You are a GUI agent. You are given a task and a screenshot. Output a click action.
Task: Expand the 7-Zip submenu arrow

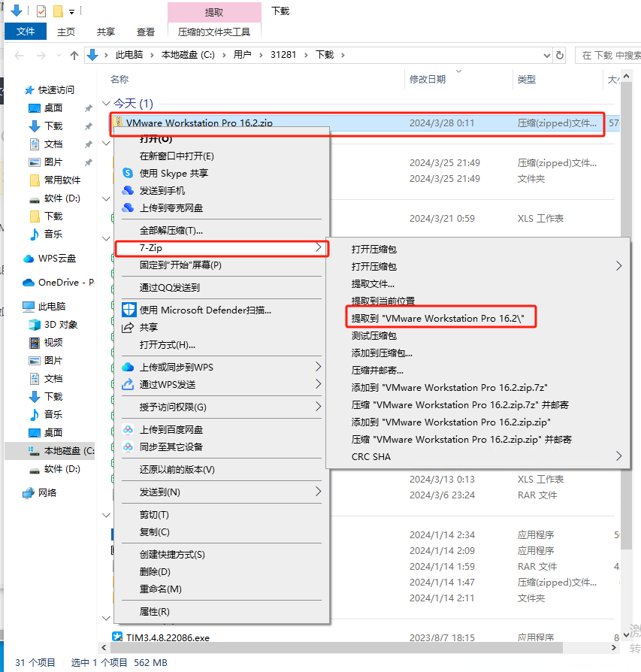(318, 248)
